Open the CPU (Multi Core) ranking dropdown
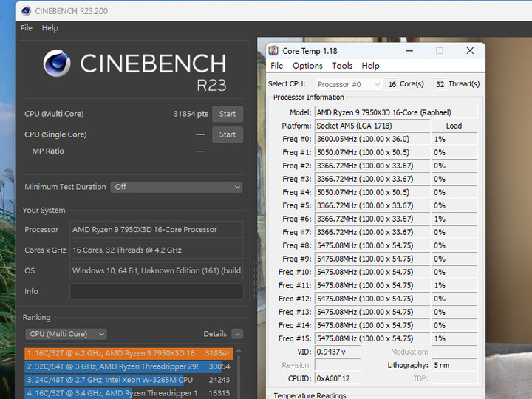Image resolution: width=532 pixels, height=399 pixels. [66, 334]
